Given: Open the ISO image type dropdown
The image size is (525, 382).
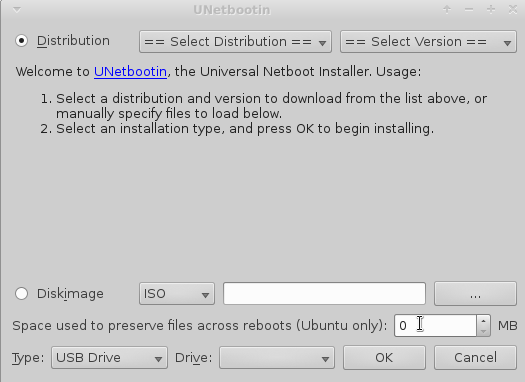Looking at the screenshot, I should (177, 294).
